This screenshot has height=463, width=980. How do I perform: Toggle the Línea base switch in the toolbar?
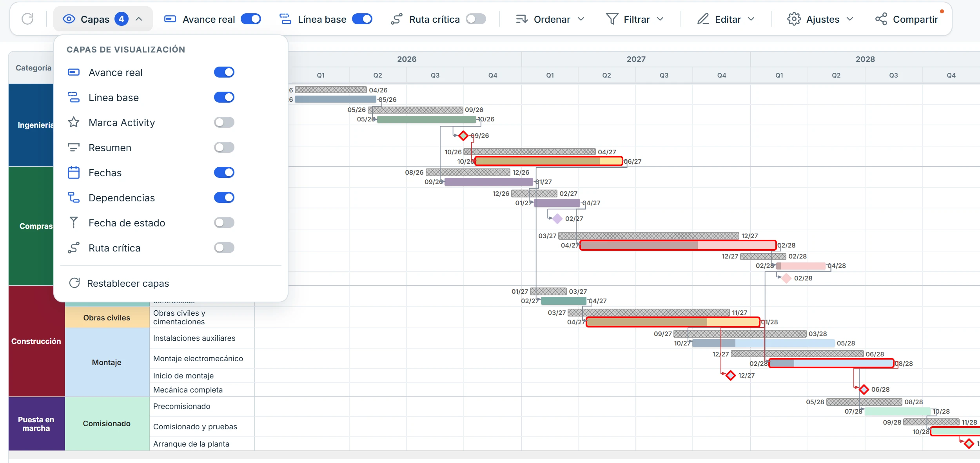click(x=362, y=19)
